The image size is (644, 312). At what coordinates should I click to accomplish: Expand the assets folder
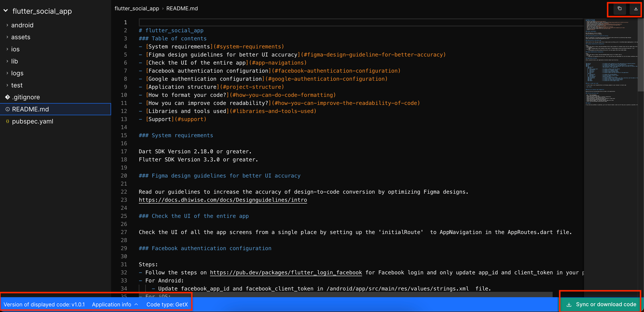point(7,37)
